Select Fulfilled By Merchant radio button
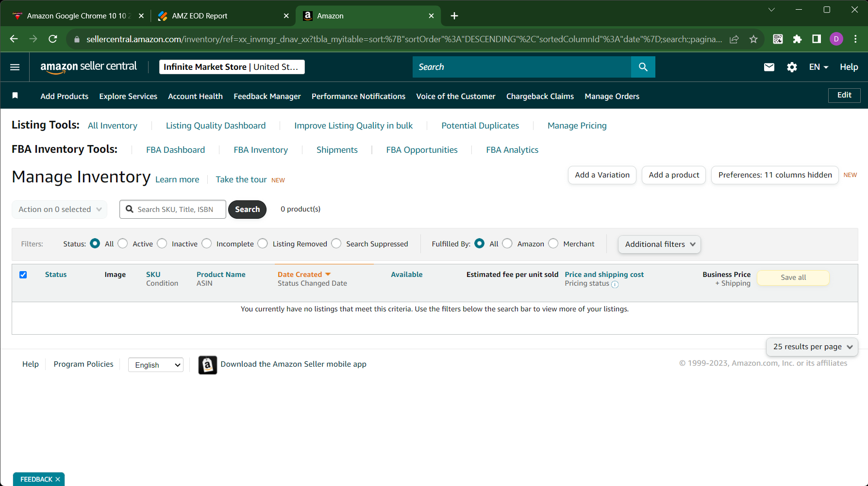The width and height of the screenshot is (868, 486). coord(553,243)
